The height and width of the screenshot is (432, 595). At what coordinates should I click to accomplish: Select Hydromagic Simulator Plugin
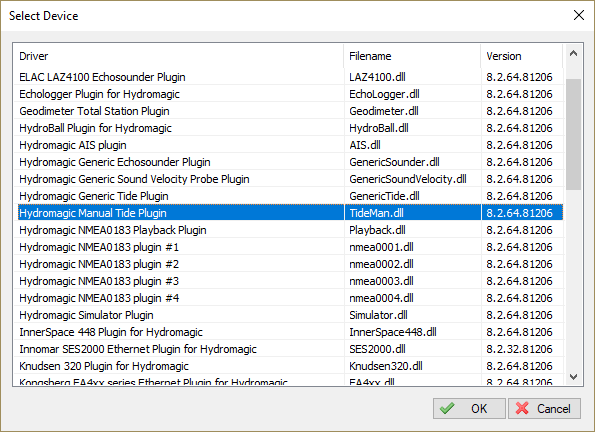[x=87, y=315]
